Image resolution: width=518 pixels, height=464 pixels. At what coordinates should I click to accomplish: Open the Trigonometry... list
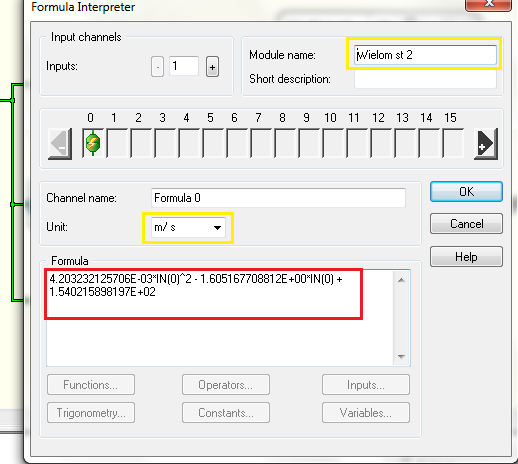(x=91, y=413)
